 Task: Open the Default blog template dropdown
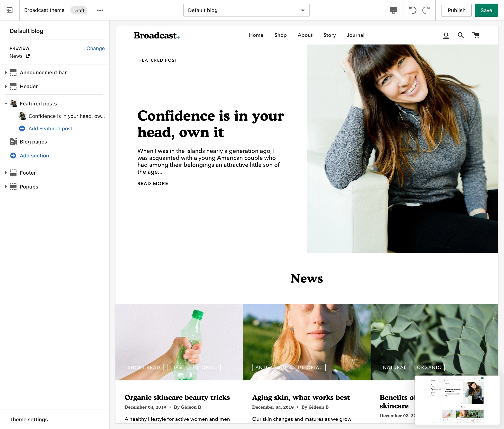(246, 10)
